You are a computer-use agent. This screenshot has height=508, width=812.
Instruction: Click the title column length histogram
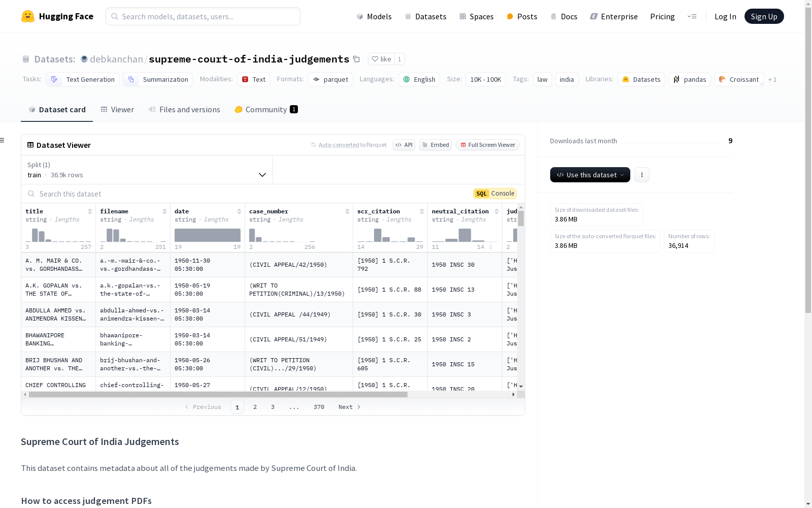[x=58, y=235]
